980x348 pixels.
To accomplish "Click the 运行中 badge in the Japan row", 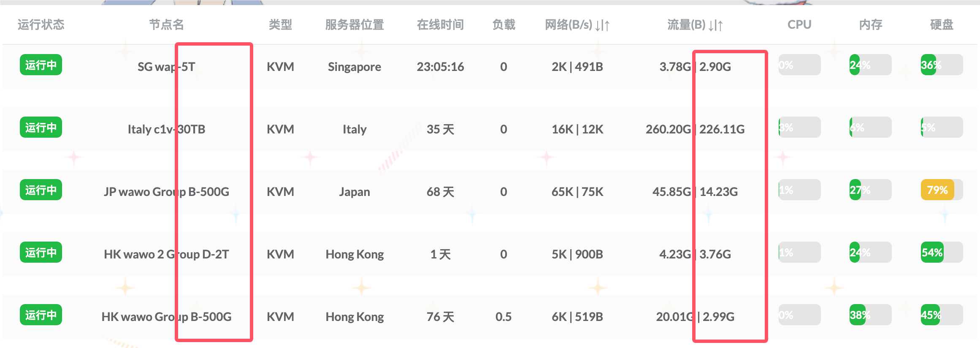I will (x=41, y=190).
